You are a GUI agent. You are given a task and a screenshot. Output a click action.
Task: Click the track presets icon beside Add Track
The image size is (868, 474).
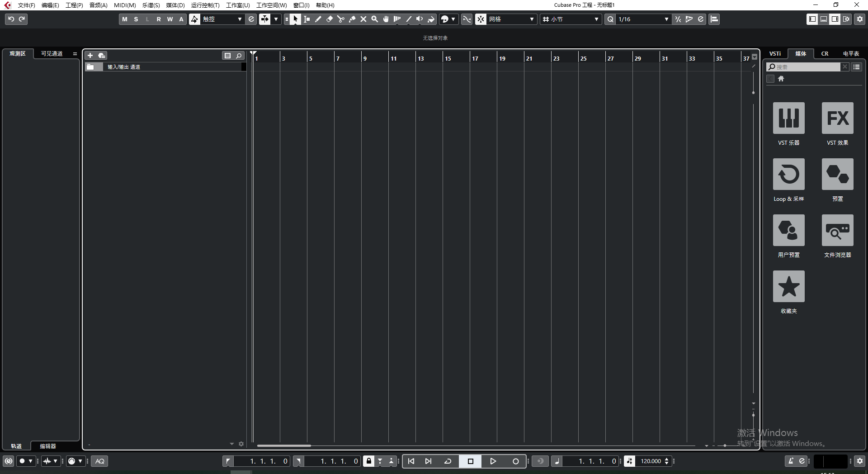click(102, 56)
